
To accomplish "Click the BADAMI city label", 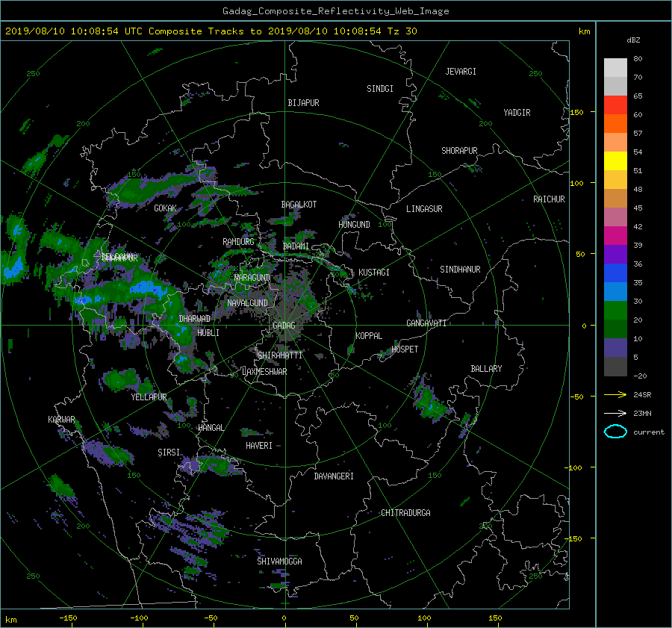I will 296,246.
